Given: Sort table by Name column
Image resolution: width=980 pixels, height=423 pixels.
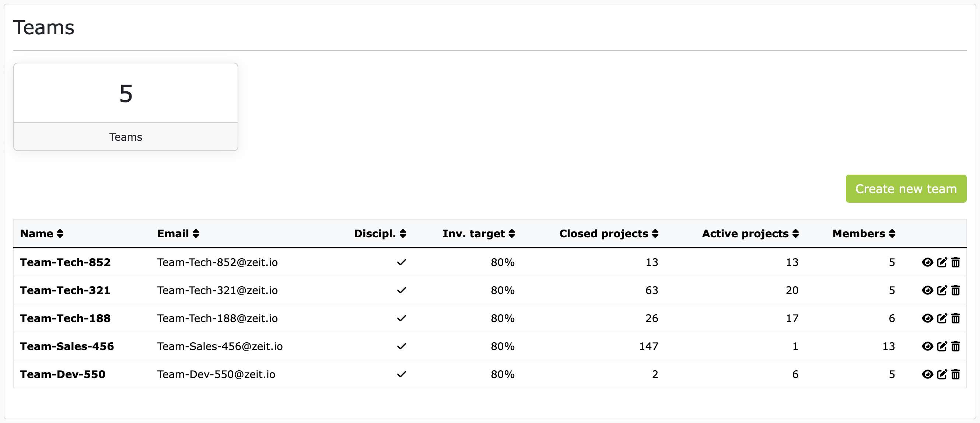Looking at the screenshot, I should (x=42, y=234).
